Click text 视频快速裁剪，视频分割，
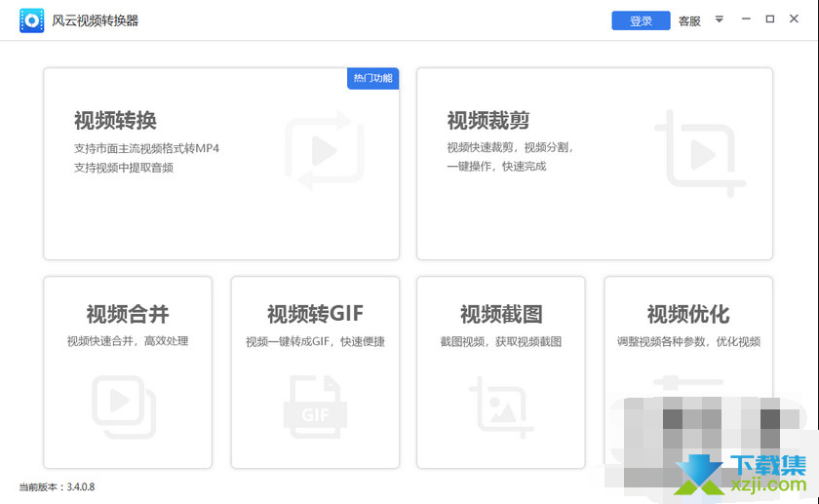 tap(511, 148)
